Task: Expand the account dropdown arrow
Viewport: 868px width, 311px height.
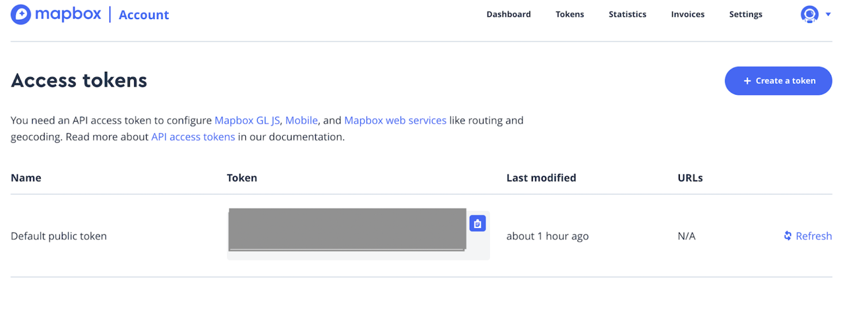Action: (x=828, y=14)
